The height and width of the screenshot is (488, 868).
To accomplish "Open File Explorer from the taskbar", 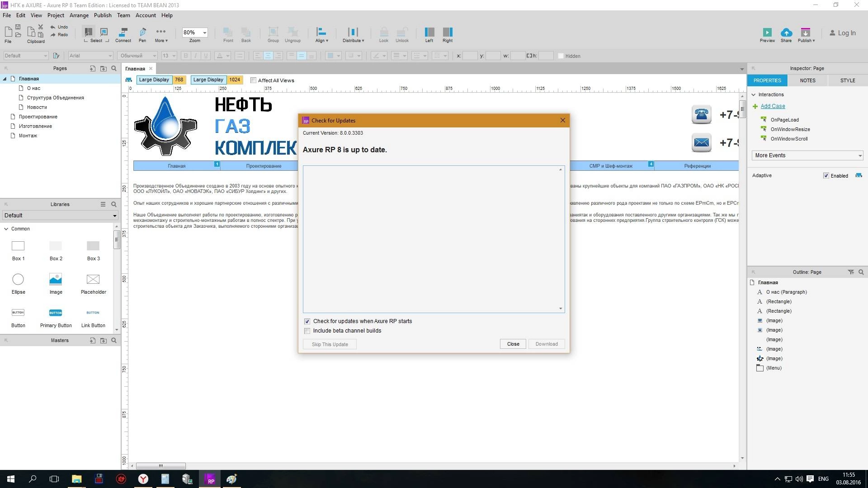I will (x=76, y=479).
